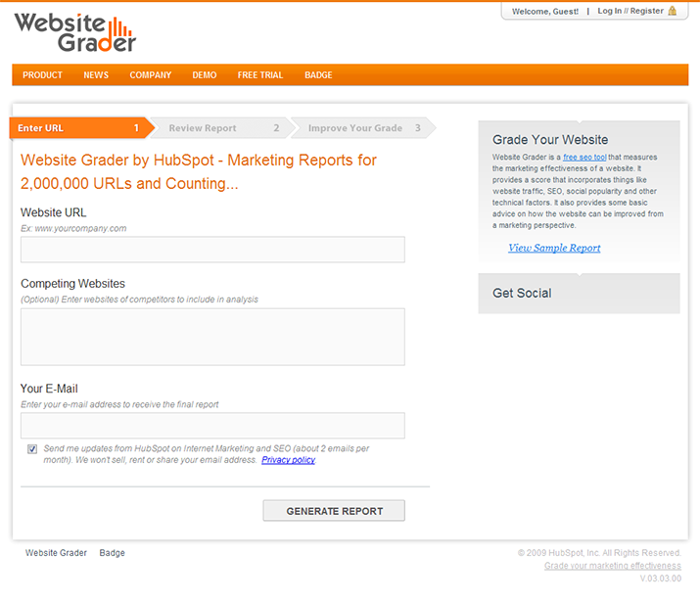This screenshot has height=601, width=700.
Task: Open the Badge footer link
Action: pos(112,553)
